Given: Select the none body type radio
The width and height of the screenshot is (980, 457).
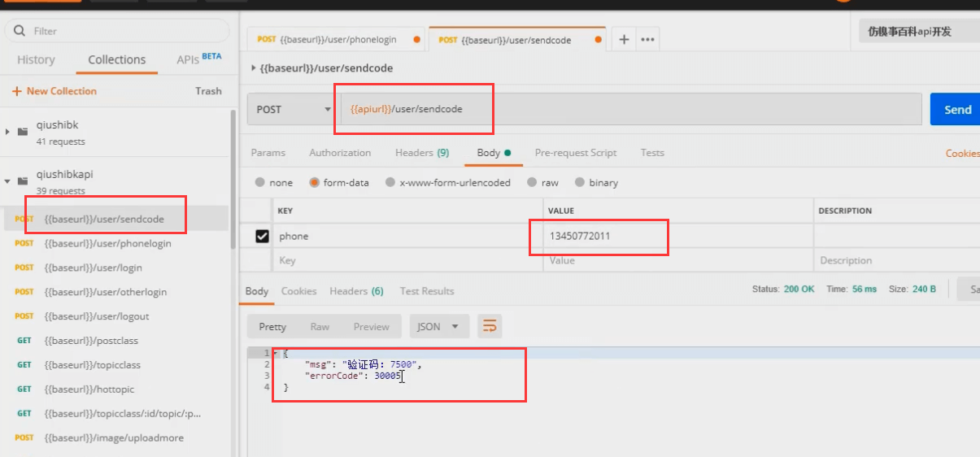Looking at the screenshot, I should 259,183.
